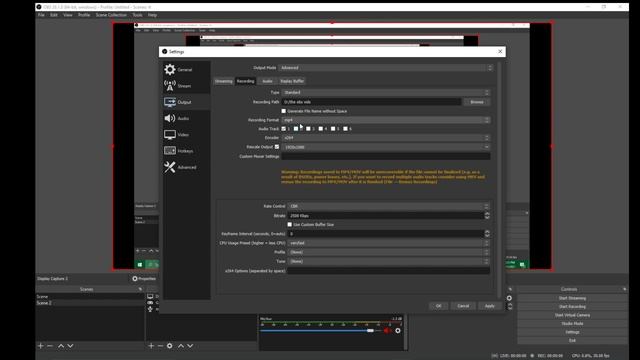Close the Settings dialog with X
This screenshot has height=360, width=640.
click(500, 51)
